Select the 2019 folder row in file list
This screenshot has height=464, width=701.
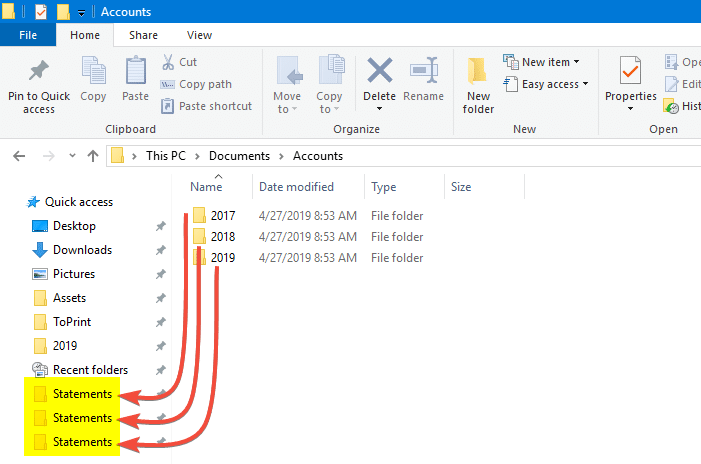click(x=308, y=258)
